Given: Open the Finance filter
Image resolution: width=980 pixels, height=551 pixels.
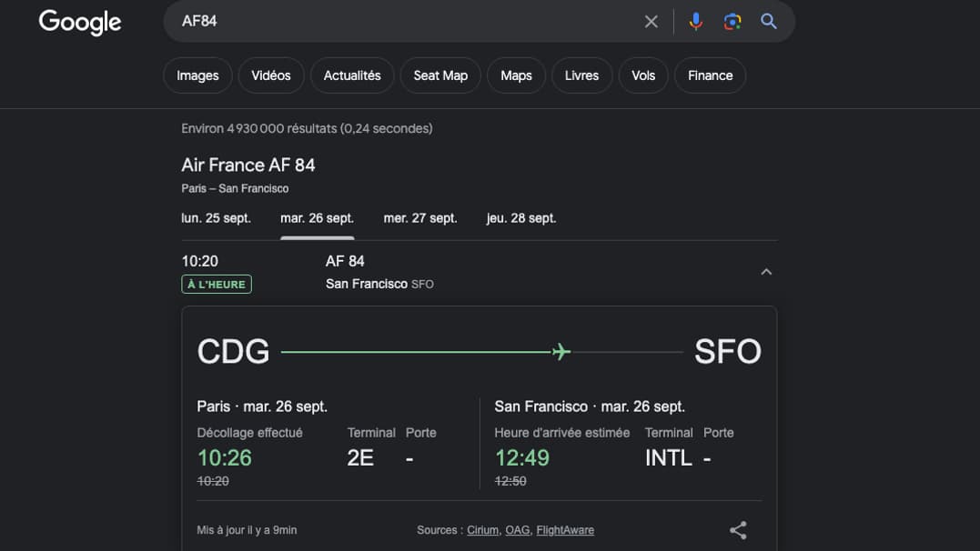Looking at the screenshot, I should [710, 75].
